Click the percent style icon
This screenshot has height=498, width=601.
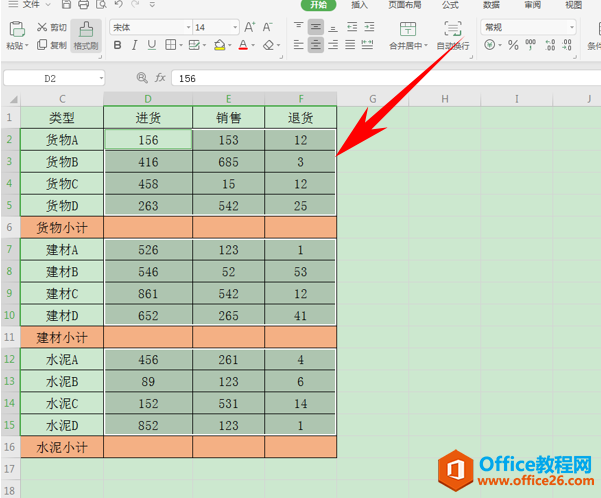click(x=512, y=45)
